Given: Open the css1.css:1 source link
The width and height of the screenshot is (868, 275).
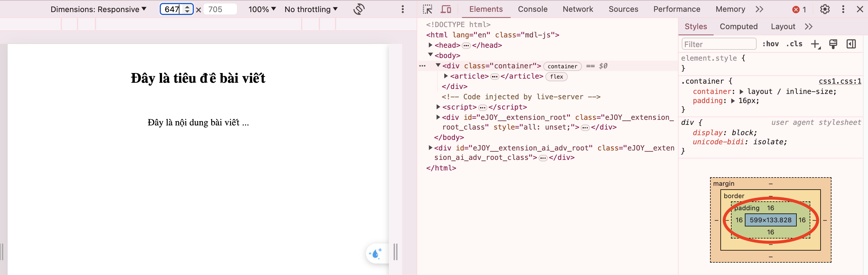Looking at the screenshot, I should click(x=840, y=81).
